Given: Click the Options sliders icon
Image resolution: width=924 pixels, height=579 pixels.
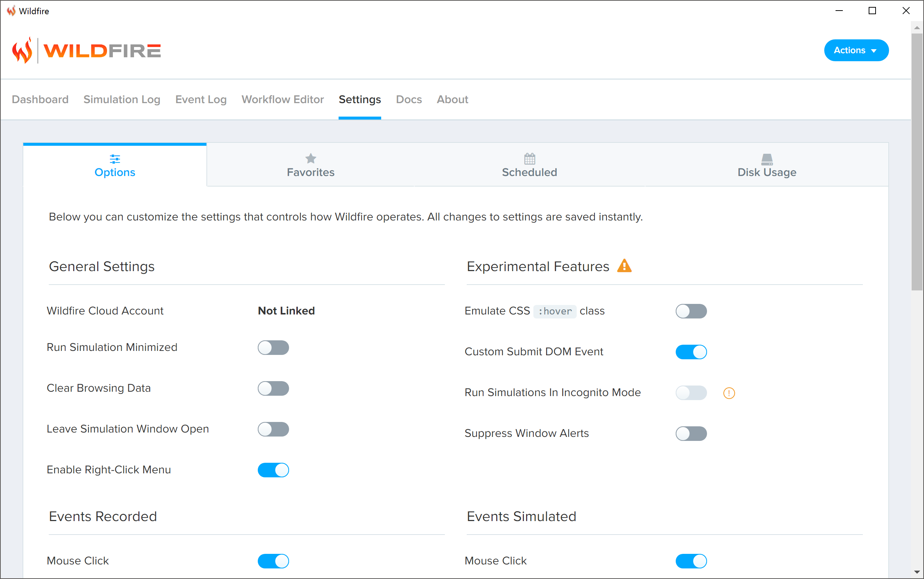Looking at the screenshot, I should click(115, 159).
